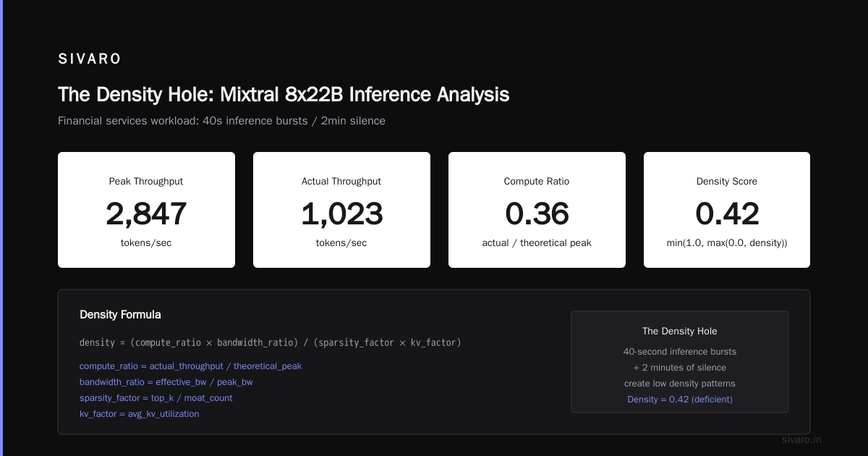The width and height of the screenshot is (868, 456).
Task: Click the Density Formula heading
Action: [120, 315]
